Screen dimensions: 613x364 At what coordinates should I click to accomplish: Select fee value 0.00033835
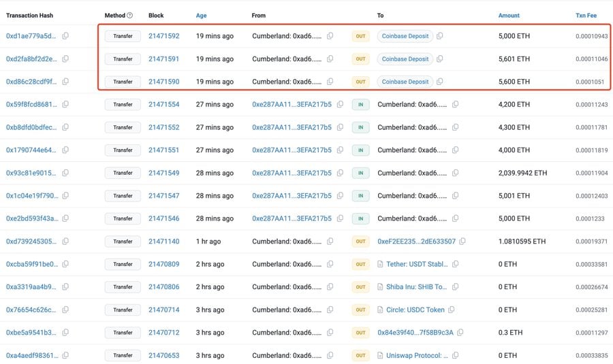591,355
